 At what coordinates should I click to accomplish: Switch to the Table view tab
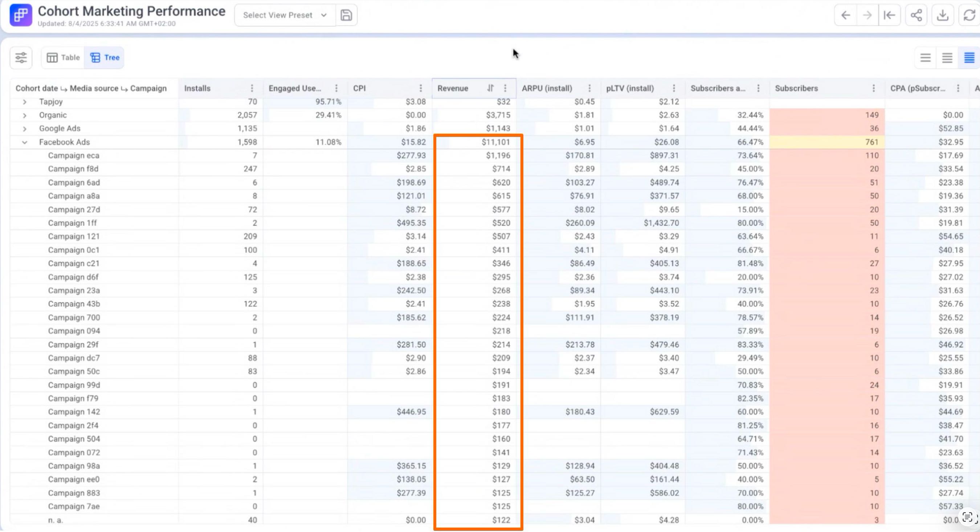point(63,58)
